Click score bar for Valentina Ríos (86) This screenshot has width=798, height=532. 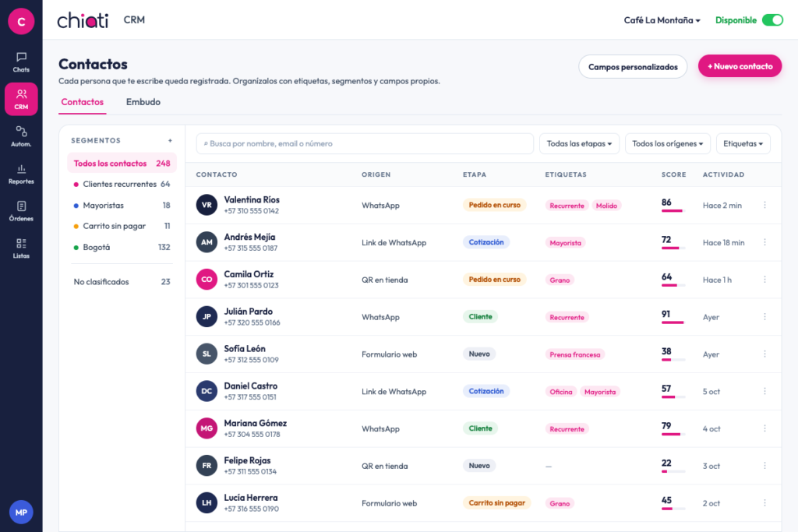[673, 211]
